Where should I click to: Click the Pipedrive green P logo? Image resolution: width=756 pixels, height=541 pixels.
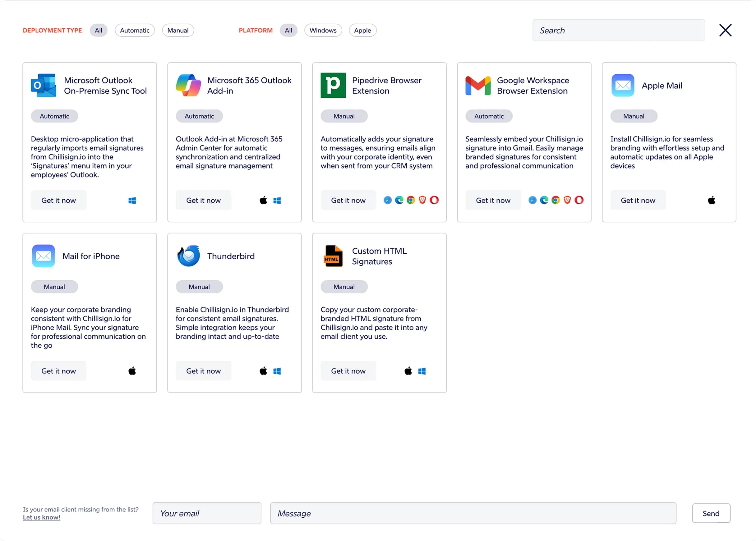tap(333, 85)
